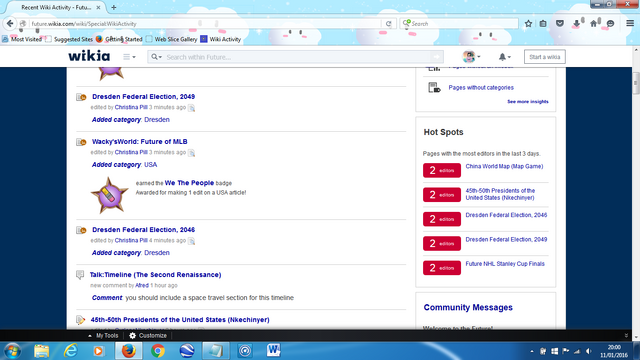
Task: View diff icon for Dresden Federal Election, 2046
Action: tap(191, 241)
